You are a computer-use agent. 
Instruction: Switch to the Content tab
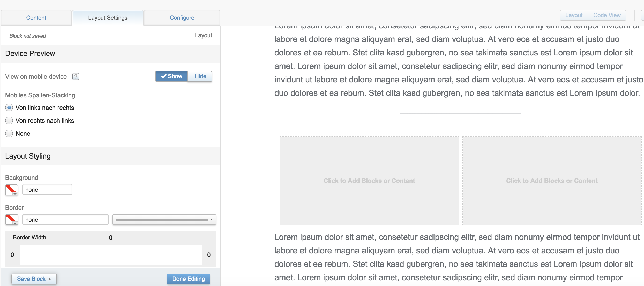click(x=36, y=17)
